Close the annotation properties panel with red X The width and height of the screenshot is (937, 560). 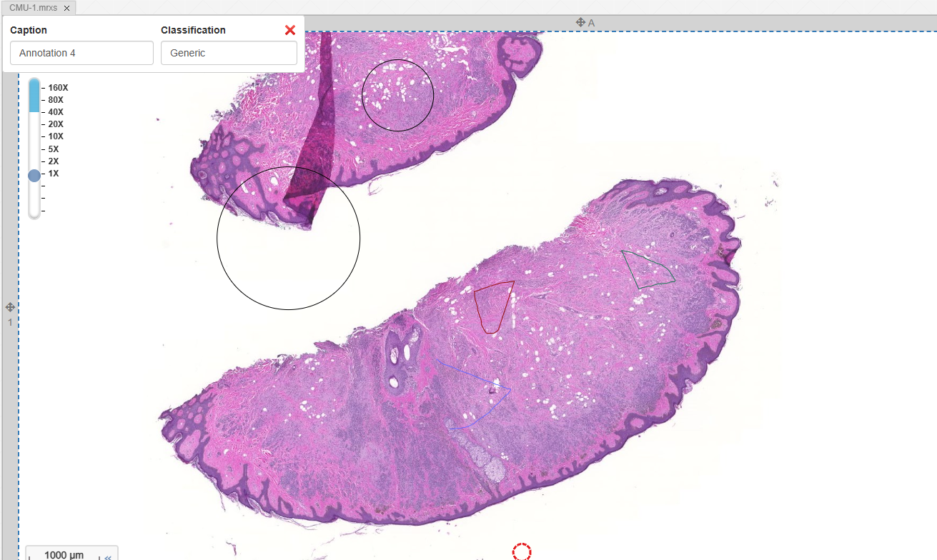click(289, 30)
